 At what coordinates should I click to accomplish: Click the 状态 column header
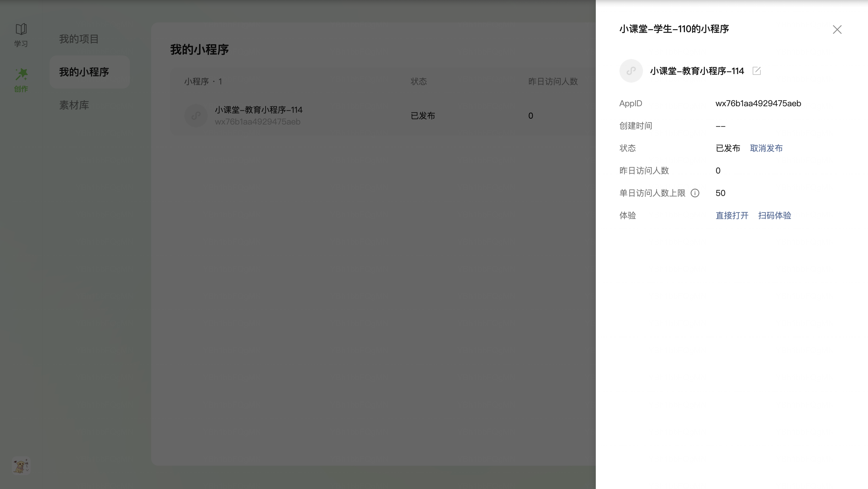tap(419, 81)
